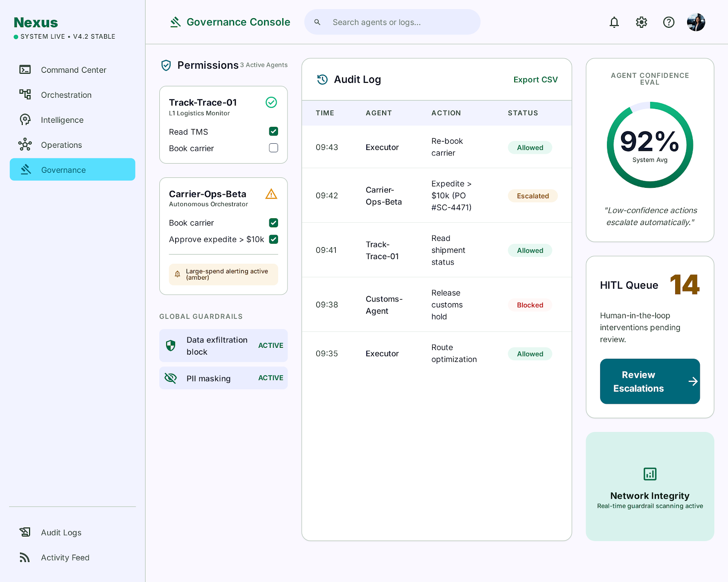Click the Intelligence head icon
This screenshot has width=728, height=582.
pyautogui.click(x=25, y=120)
